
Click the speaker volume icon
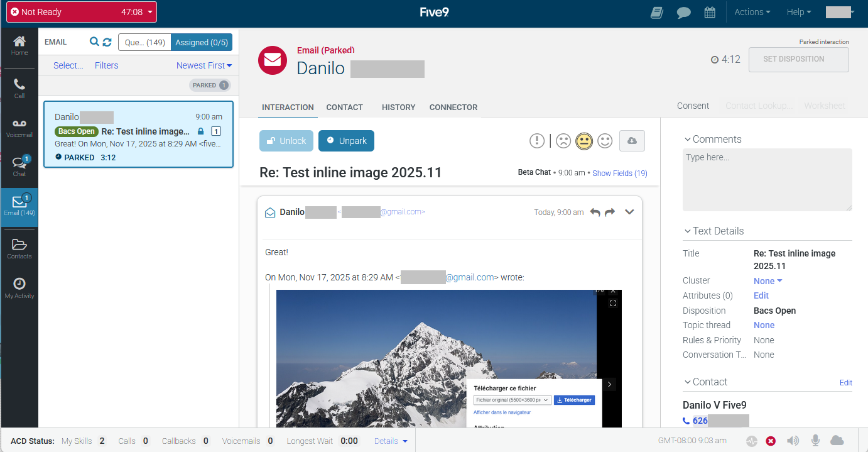coord(793,441)
